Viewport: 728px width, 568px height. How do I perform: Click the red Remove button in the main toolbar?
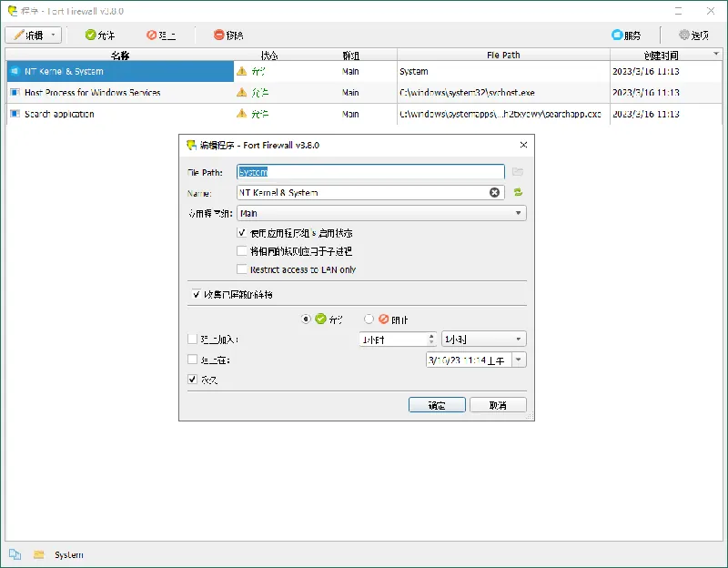point(228,35)
